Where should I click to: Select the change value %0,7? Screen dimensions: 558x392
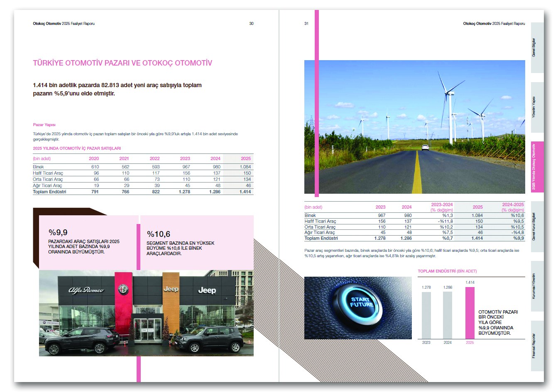448,239
